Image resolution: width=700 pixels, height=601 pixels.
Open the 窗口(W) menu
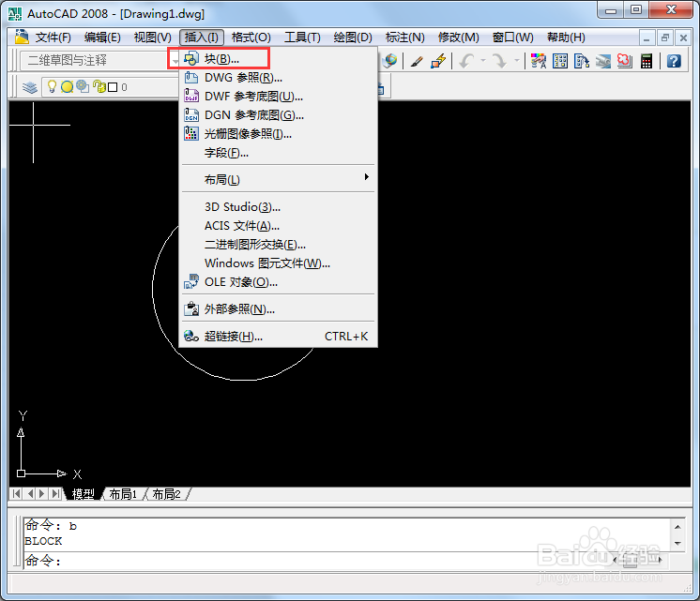click(513, 38)
